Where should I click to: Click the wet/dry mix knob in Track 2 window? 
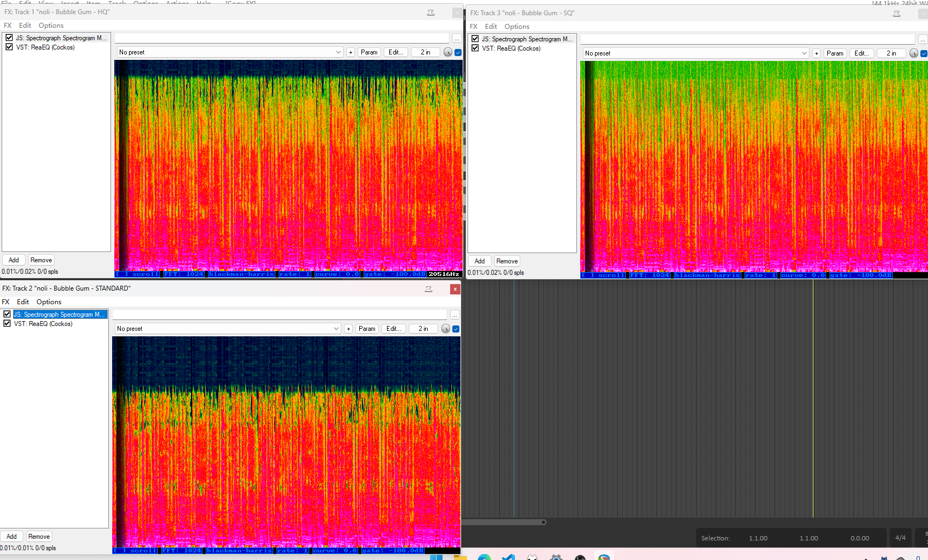pos(446,329)
